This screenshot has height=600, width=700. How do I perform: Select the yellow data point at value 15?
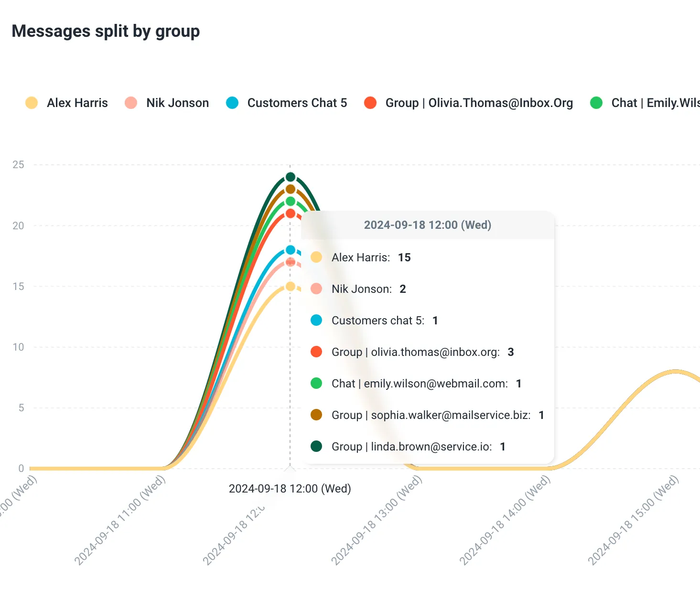pos(291,287)
